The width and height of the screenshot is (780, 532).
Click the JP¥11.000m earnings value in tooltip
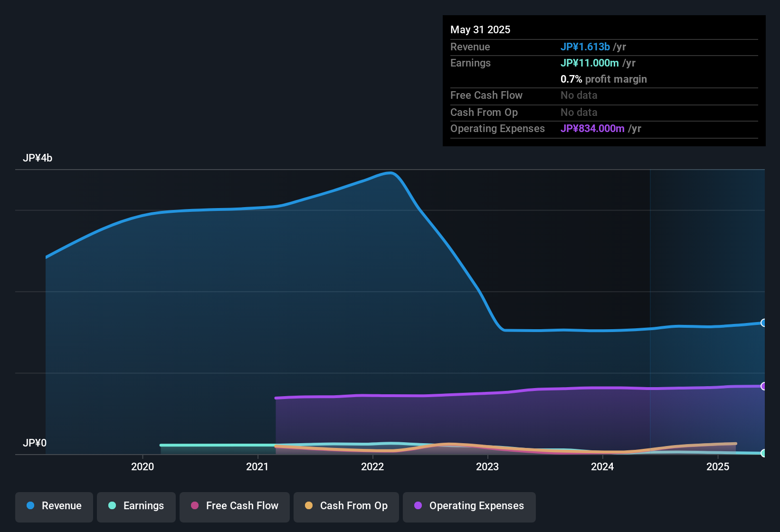point(590,63)
